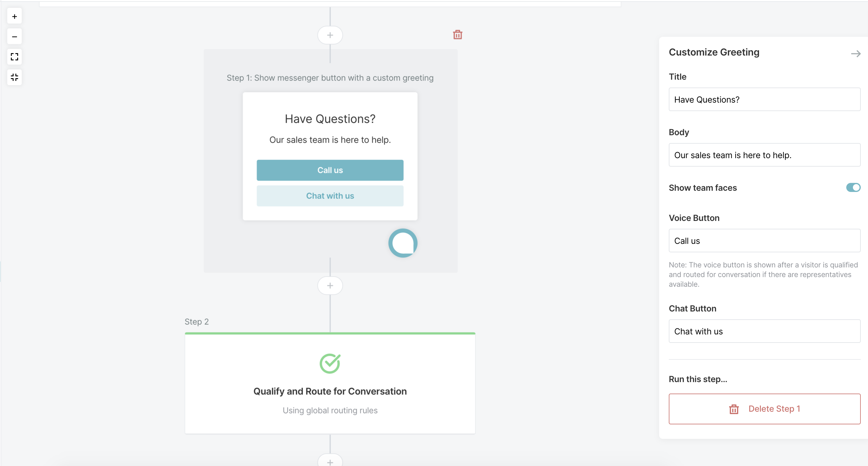Click the Chat with us preview button
868x466 pixels.
click(x=330, y=196)
